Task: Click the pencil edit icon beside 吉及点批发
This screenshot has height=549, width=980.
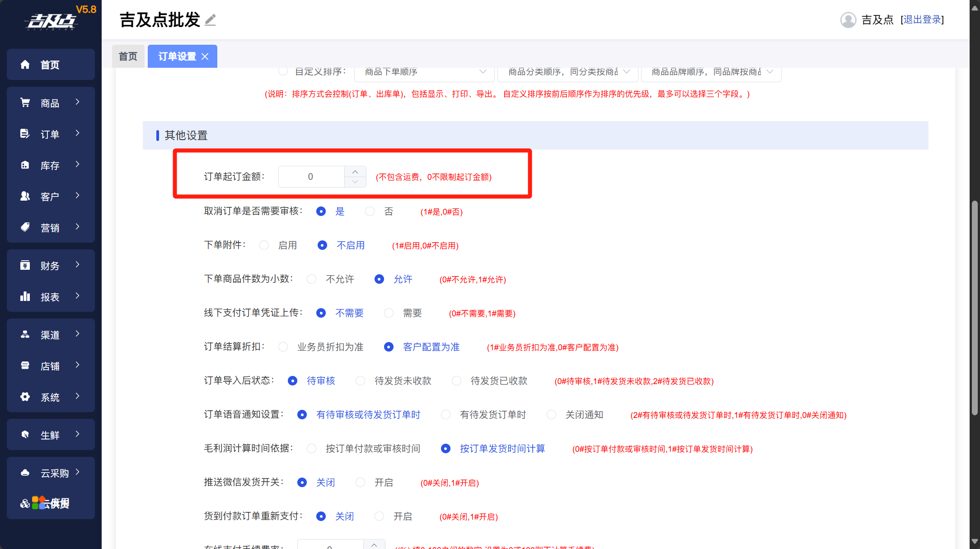Action: coord(210,20)
